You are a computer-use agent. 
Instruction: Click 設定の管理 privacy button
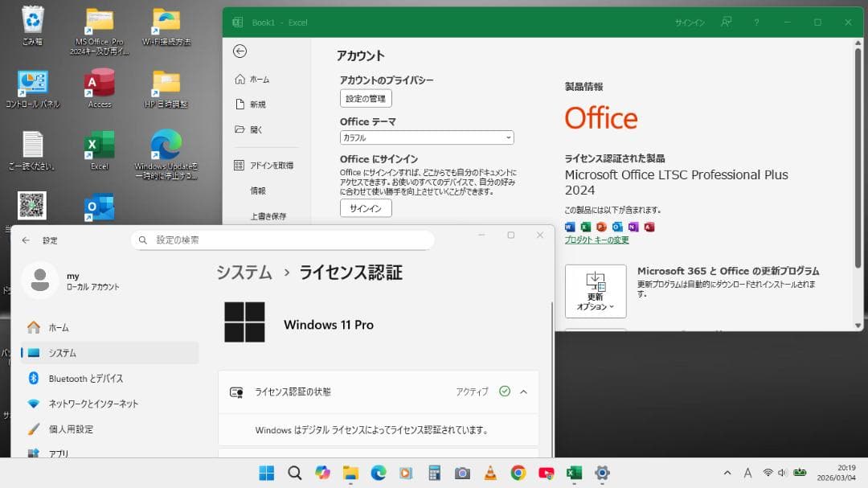point(366,99)
